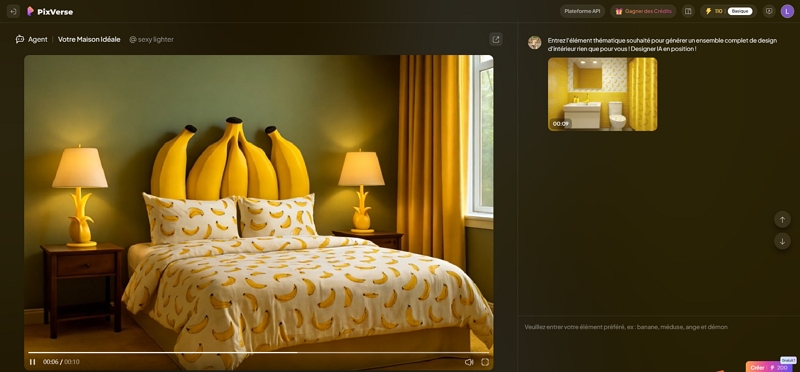The height and width of the screenshot is (372, 800).
Task: Open the tutorial book icon
Action: coord(688,11)
